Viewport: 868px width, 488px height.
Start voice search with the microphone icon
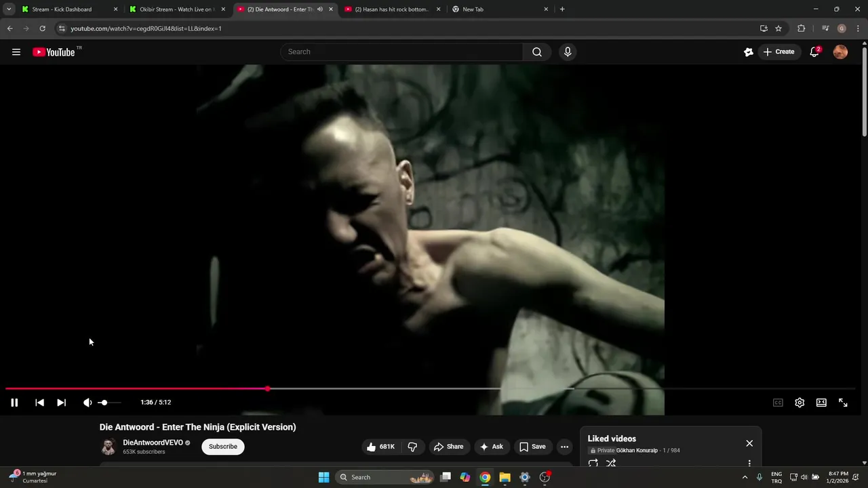click(x=568, y=52)
